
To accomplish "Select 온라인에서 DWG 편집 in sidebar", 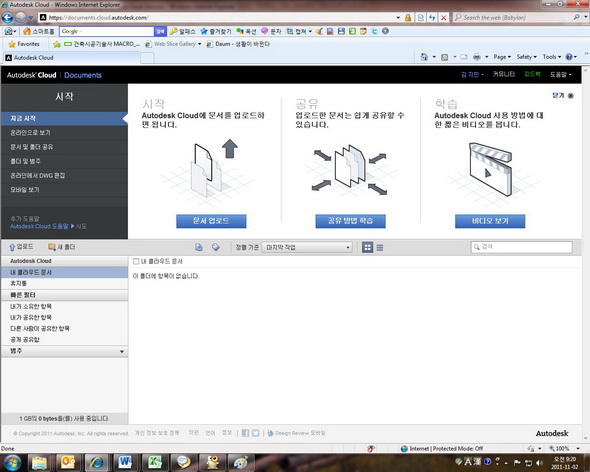I will tap(64, 175).
